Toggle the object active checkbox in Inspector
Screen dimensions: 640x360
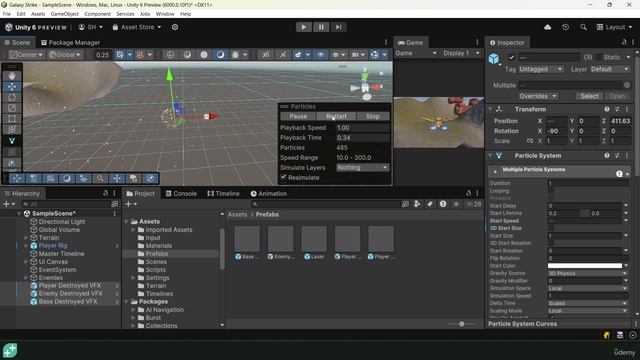[x=511, y=57]
